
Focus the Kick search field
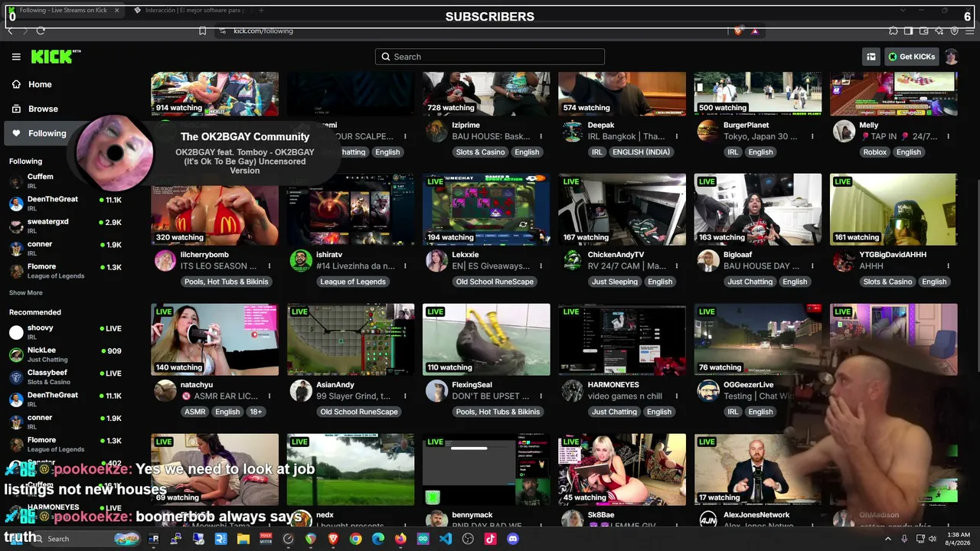[x=490, y=57]
